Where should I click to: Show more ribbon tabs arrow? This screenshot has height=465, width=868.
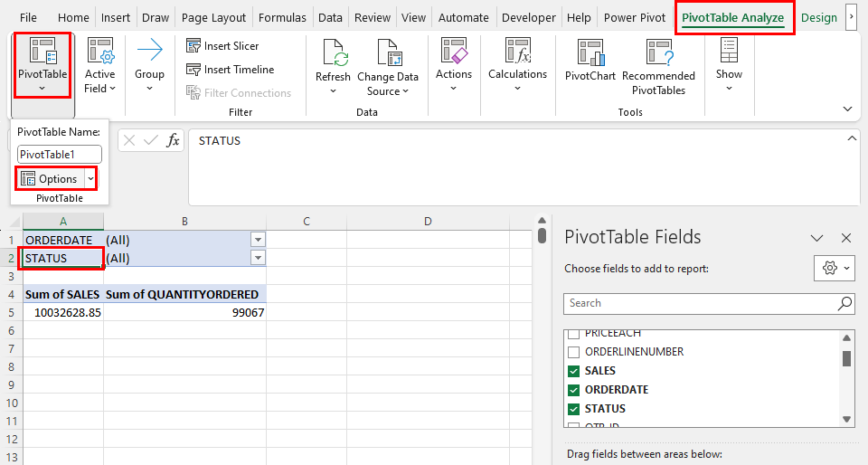coord(852,18)
